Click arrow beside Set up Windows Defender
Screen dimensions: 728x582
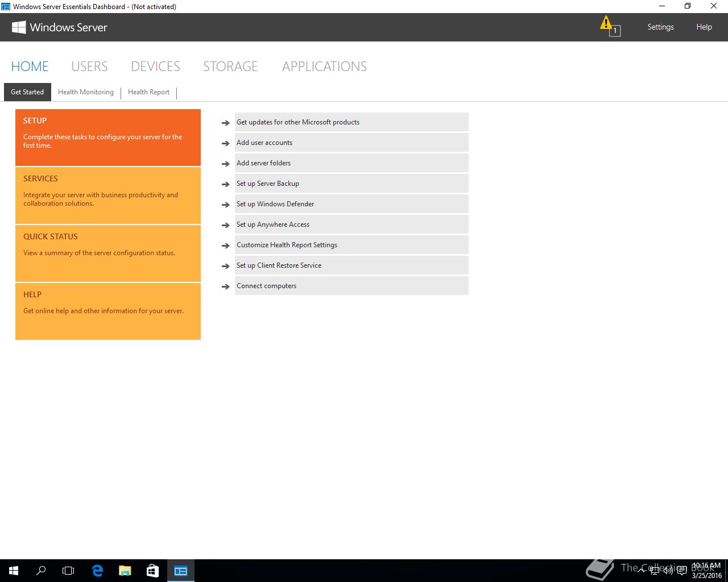226,205
